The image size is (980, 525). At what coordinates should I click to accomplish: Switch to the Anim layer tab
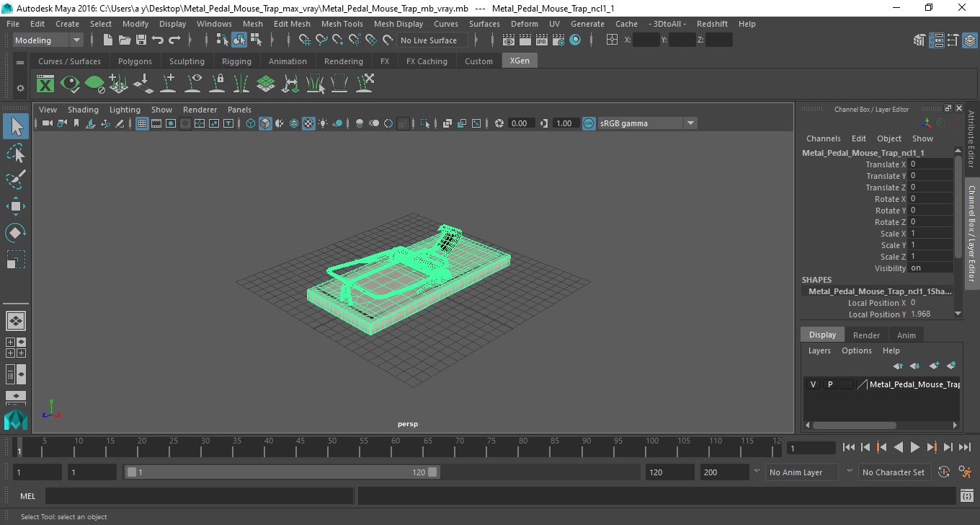tap(906, 335)
